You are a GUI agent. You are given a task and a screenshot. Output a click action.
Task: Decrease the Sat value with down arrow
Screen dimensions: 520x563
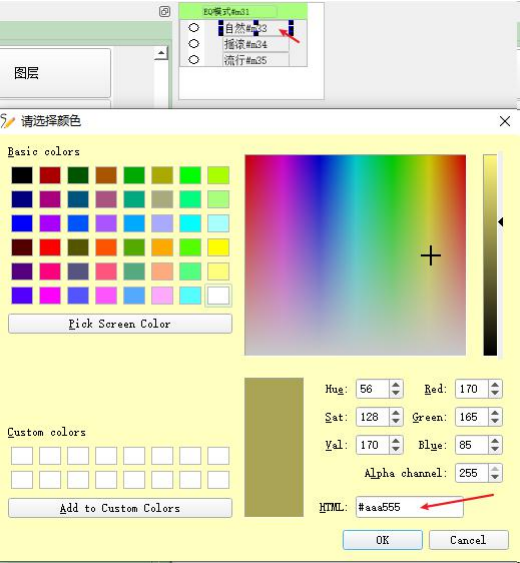(396, 421)
